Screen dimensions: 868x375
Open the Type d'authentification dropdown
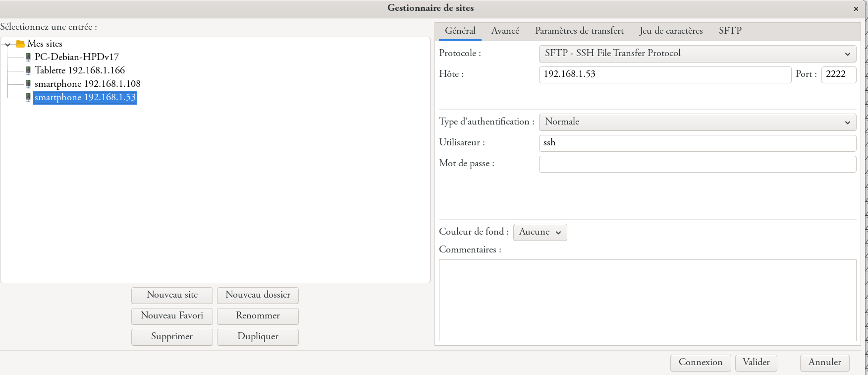[698, 122]
